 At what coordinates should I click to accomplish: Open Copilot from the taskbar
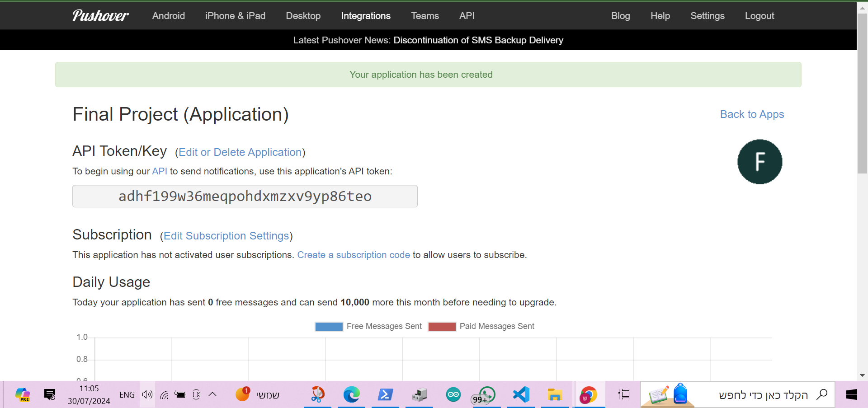23,395
